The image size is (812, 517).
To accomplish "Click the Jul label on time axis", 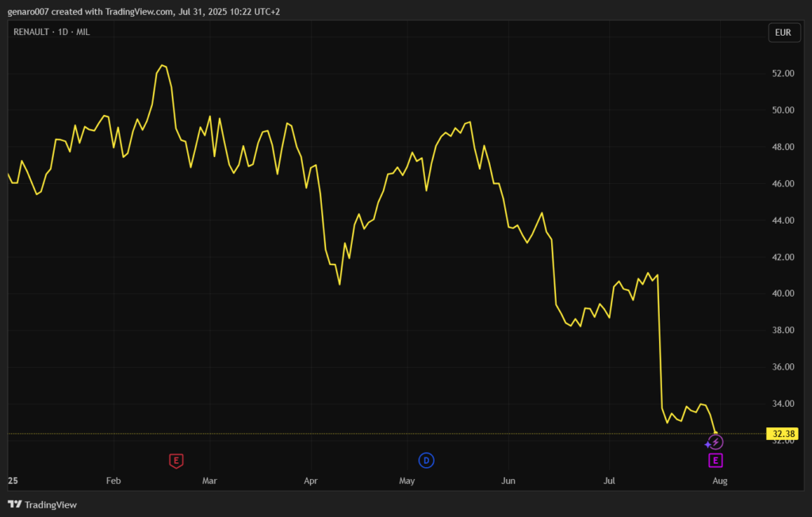I will coord(610,481).
